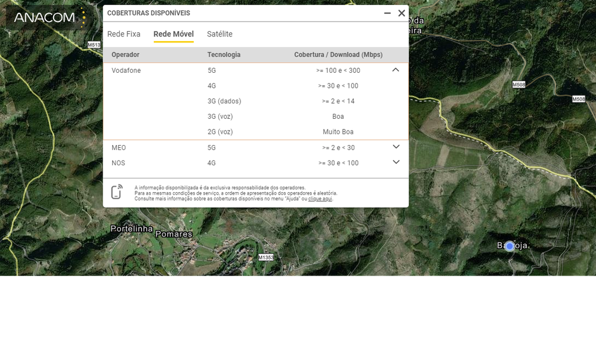Screen dimensions: 596x364
Task: Click the Tecnologia column header
Action: click(224, 55)
